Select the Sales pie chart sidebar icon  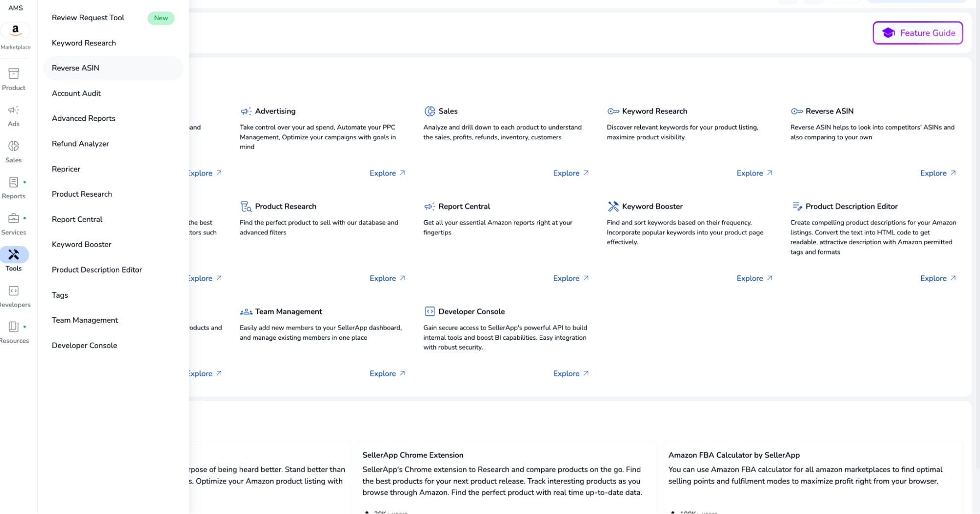tap(14, 146)
